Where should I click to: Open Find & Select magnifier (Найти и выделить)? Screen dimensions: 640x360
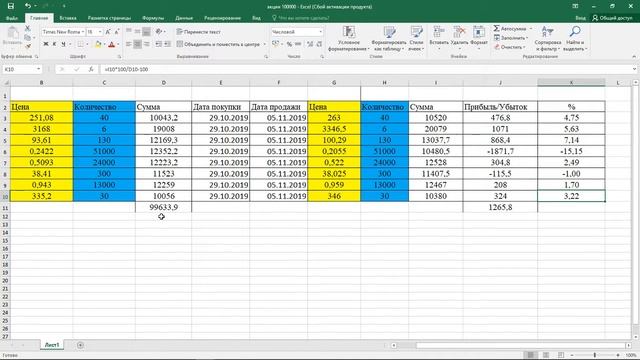pyautogui.click(x=575, y=38)
